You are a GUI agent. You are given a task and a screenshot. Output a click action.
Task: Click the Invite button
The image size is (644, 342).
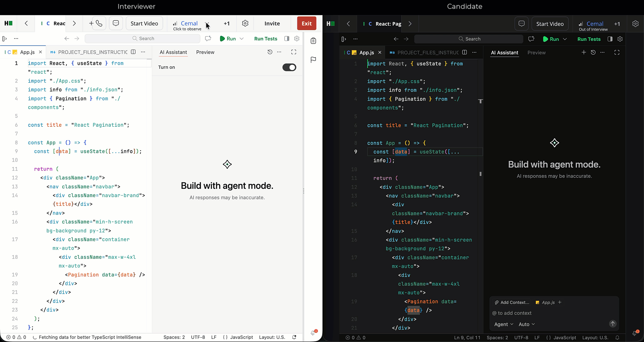pyautogui.click(x=272, y=23)
